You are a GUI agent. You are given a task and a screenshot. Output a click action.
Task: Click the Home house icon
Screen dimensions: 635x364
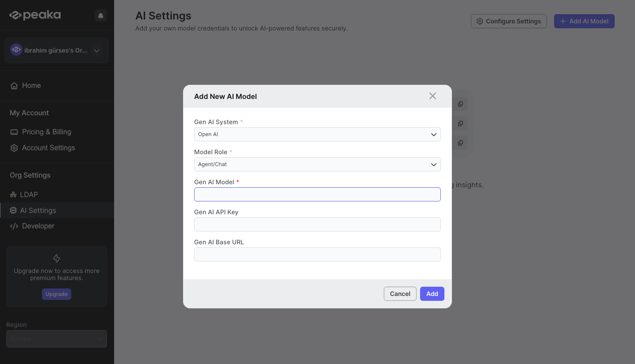pos(14,86)
